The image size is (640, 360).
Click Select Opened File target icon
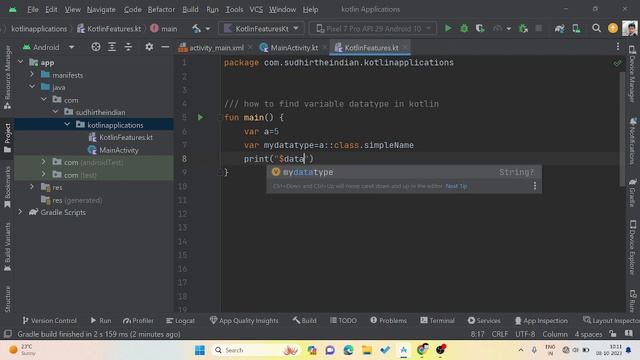point(96,47)
